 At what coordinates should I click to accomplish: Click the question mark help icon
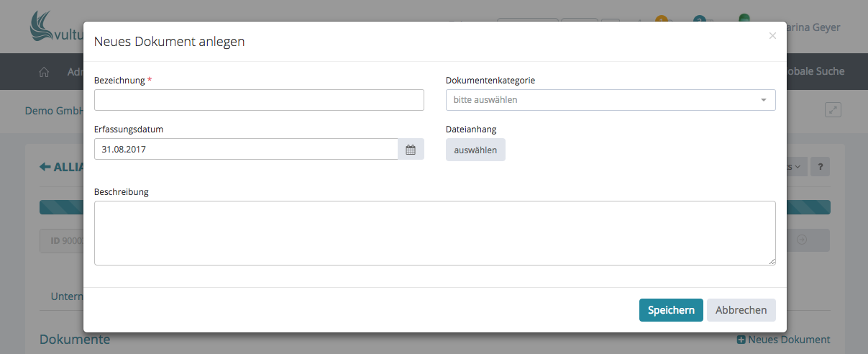[820, 167]
